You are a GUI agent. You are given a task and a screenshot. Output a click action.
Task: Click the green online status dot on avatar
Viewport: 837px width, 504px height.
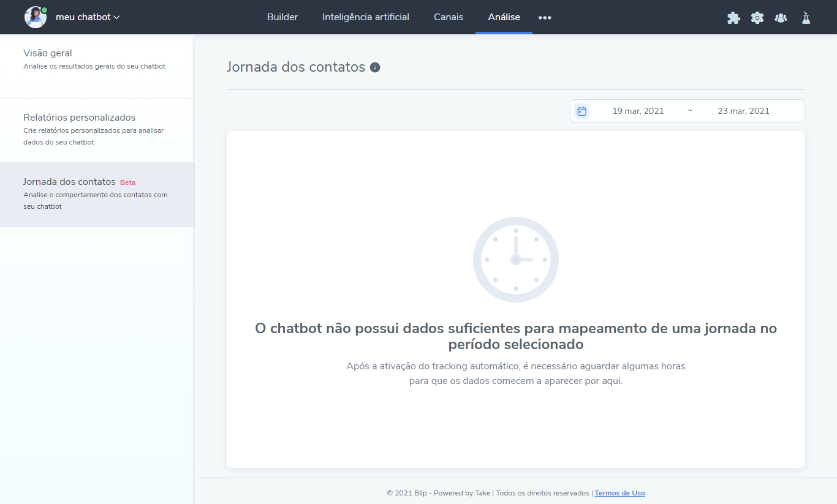point(44,9)
